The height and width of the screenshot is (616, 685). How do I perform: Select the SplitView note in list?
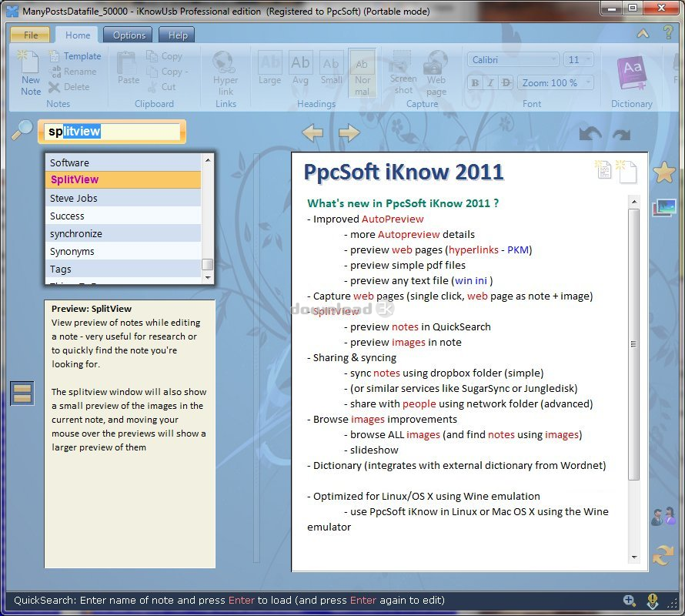[122, 179]
